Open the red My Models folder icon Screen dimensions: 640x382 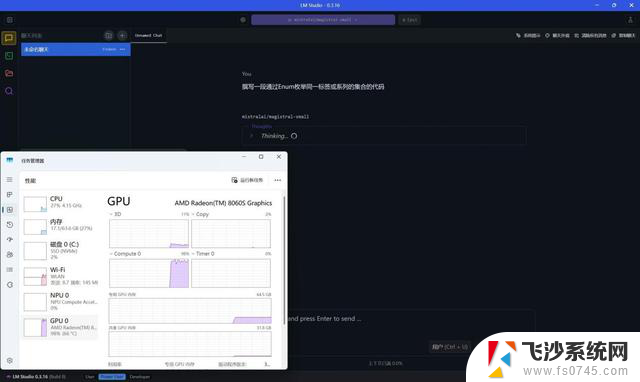pos(9,73)
